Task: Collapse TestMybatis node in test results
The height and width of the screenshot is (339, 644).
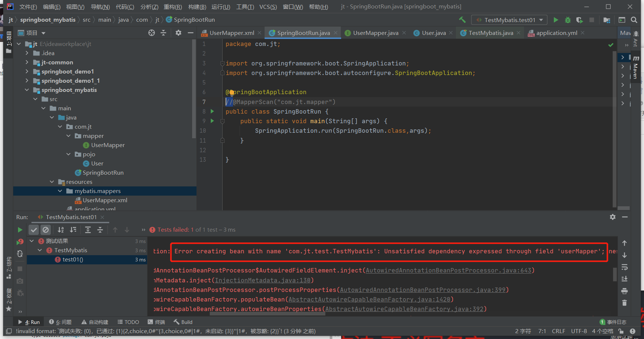Action: [x=40, y=250]
